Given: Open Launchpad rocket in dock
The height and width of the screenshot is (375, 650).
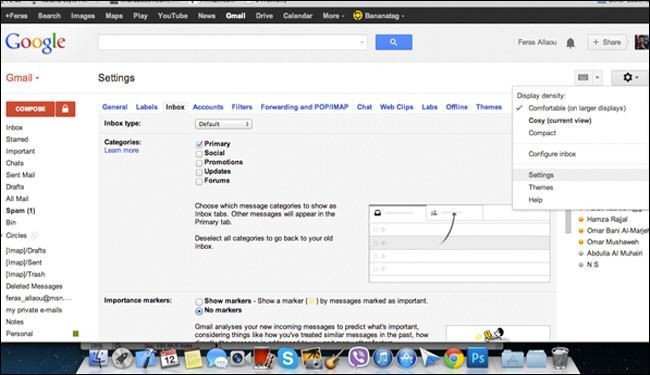Looking at the screenshot, I should tap(122, 358).
